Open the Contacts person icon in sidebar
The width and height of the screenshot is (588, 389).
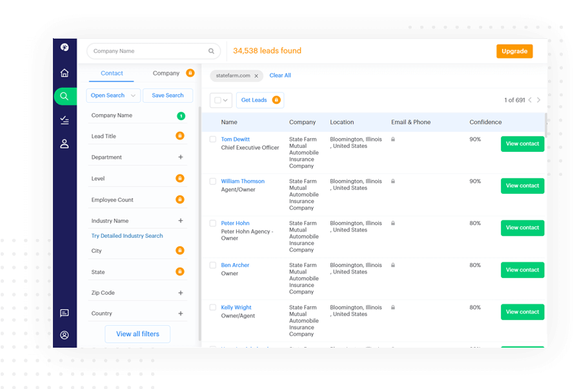65,143
